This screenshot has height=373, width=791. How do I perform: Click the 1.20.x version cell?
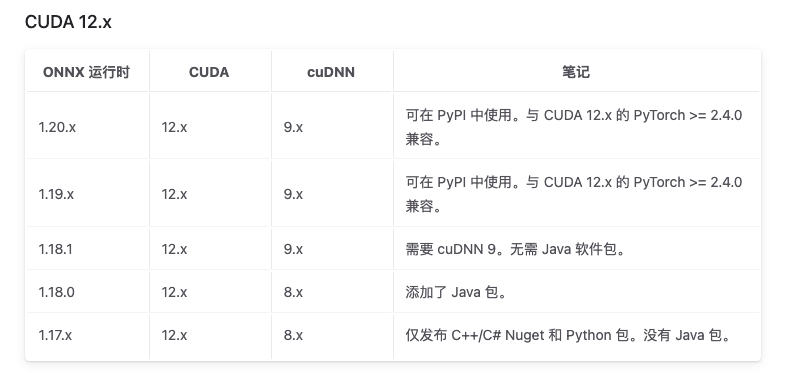click(x=57, y=127)
